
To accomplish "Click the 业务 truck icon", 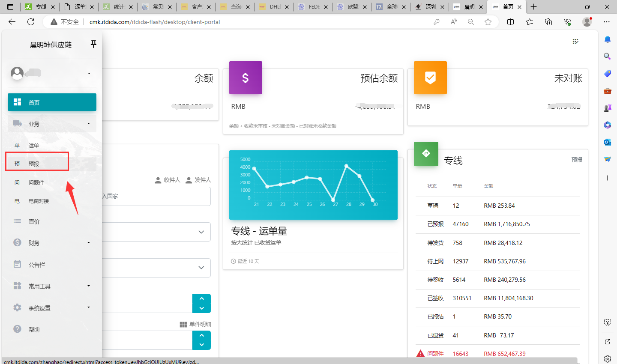I will coord(17,123).
